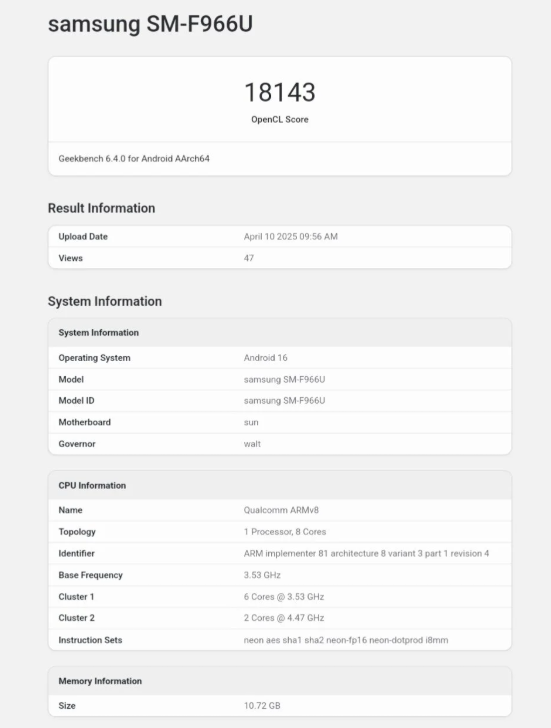Click the Topology row 1 Processor, 8 Cores
Viewport: 551px width, 728px height.
280,532
